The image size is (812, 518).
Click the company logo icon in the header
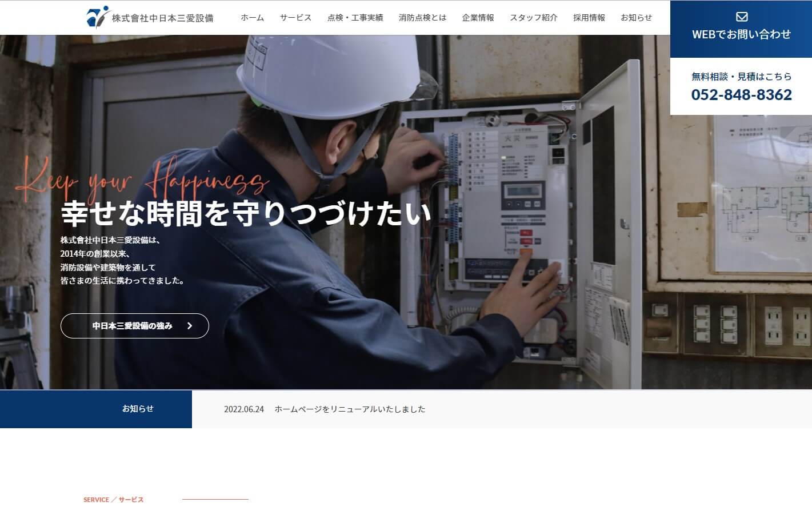coord(97,17)
